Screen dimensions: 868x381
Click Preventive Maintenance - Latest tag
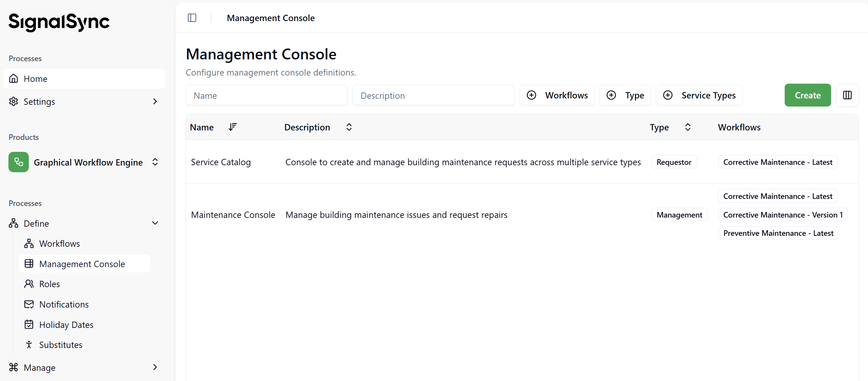click(778, 233)
